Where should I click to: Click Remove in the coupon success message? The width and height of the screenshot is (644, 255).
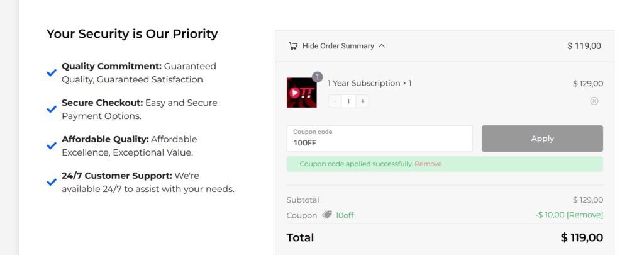pyautogui.click(x=428, y=164)
